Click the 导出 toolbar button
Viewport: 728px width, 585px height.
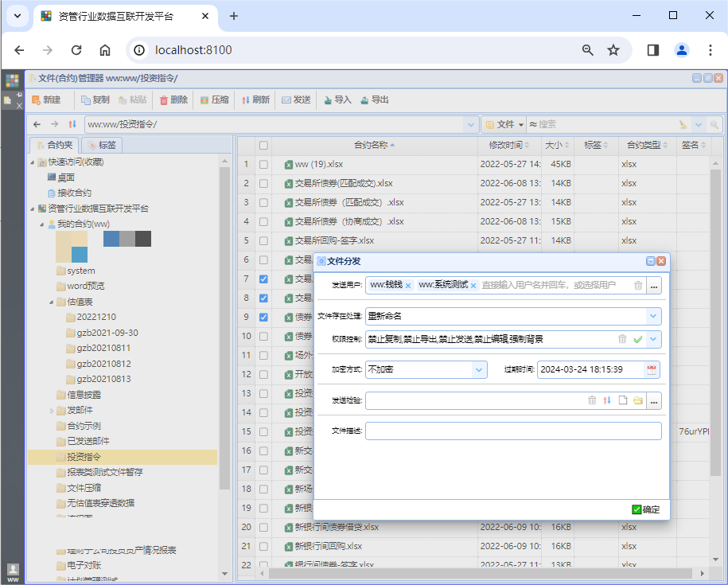pos(375,99)
